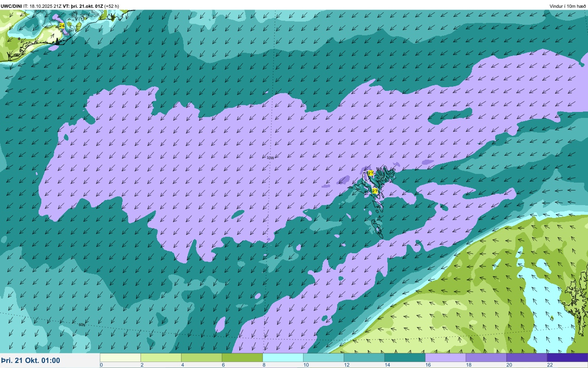Click the pale yellow 0–2 legend swatch
Screen dimensions: 588x368
(120, 357)
